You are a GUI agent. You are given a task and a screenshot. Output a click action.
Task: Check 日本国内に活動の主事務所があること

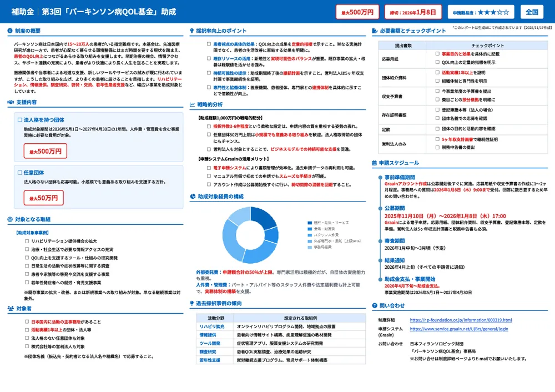pos(26,322)
